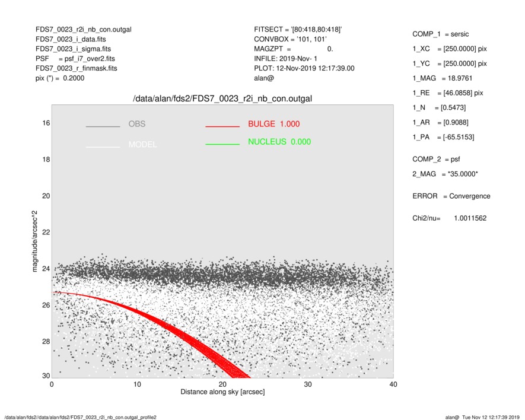Image resolution: width=525 pixels, height=420 pixels.
Task: Click the INFILE: 2019-Nov- 1 line
Action: pyautogui.click(x=285, y=59)
